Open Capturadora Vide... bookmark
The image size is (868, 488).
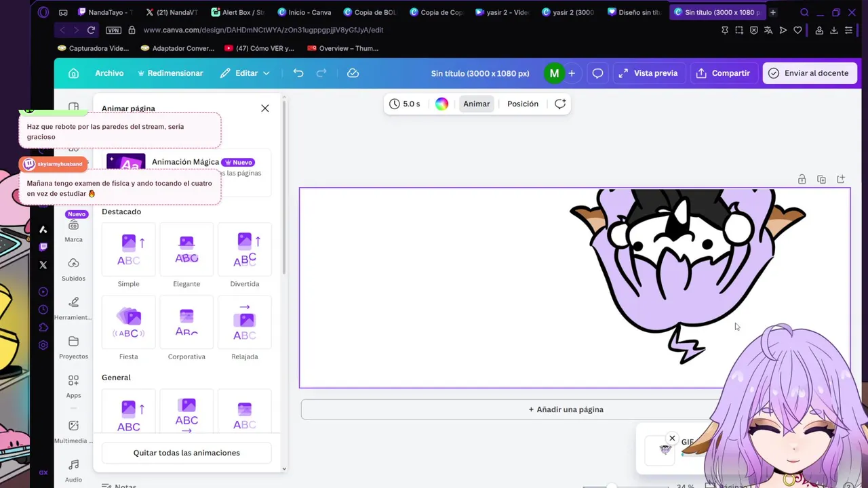[94, 48]
